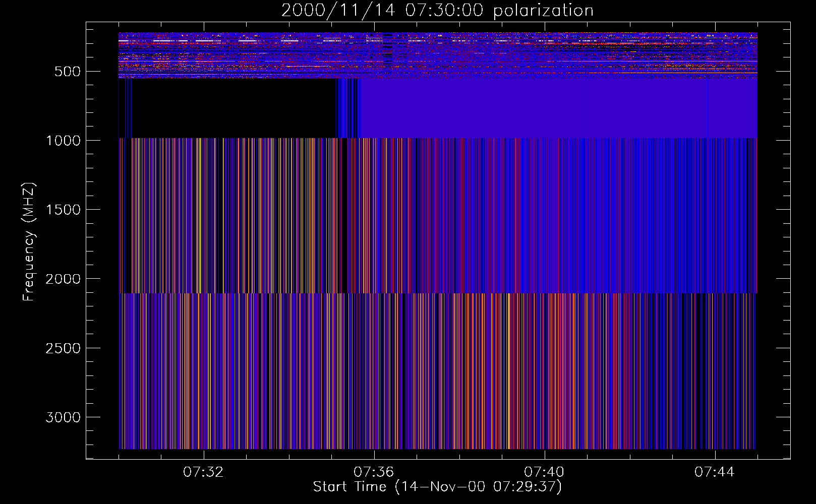Click the 2000 frequency tick label

click(64, 279)
